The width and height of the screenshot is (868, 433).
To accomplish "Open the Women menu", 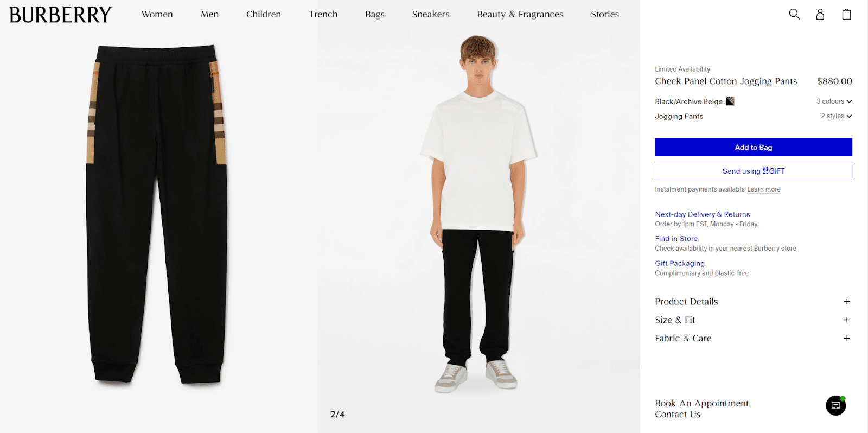I will 157,14.
